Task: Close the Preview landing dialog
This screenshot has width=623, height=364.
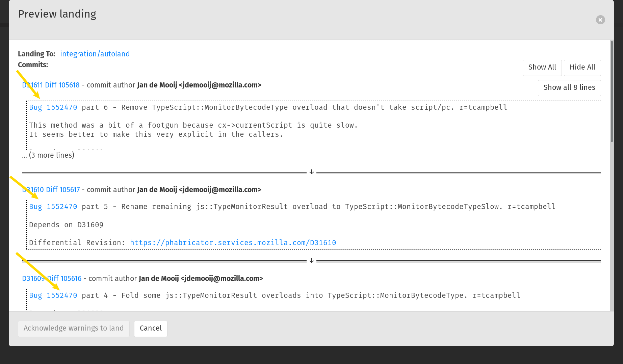Action: 600,20
